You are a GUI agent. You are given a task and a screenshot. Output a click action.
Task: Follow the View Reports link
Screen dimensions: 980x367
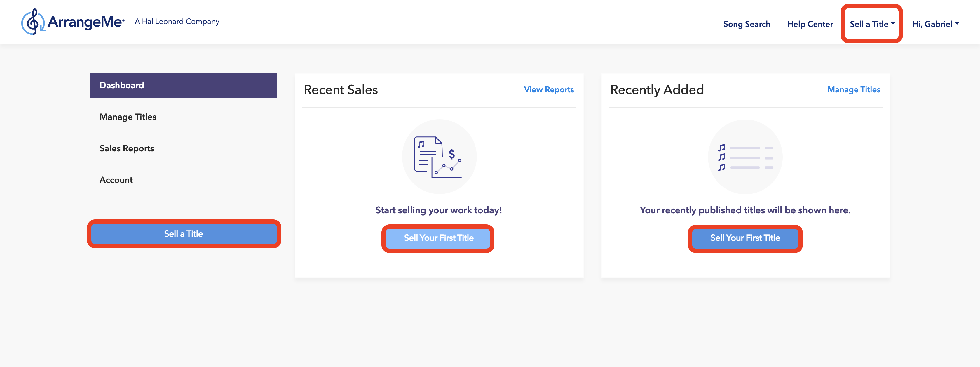(549, 89)
